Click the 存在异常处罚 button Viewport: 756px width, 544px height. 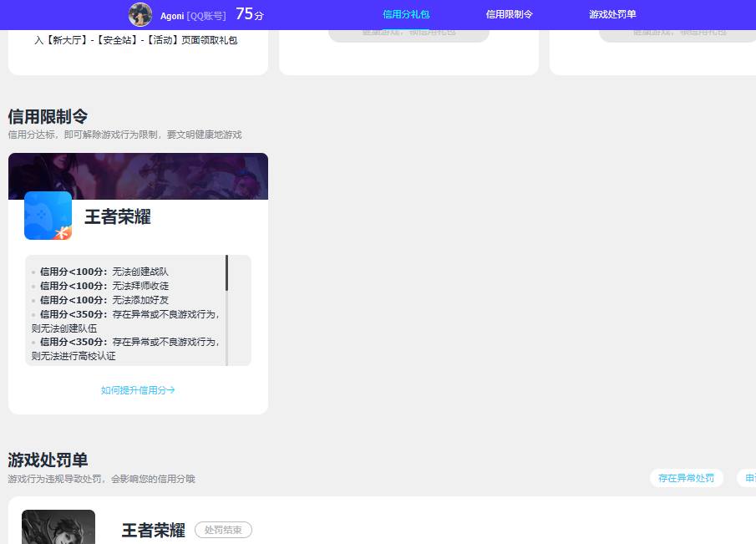pyautogui.click(x=686, y=478)
